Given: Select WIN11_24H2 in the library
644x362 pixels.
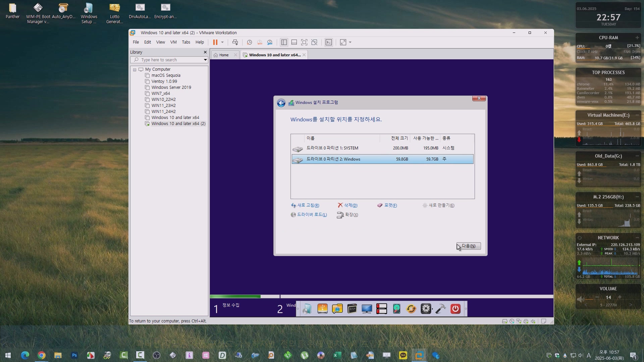Looking at the screenshot, I should pyautogui.click(x=163, y=112).
